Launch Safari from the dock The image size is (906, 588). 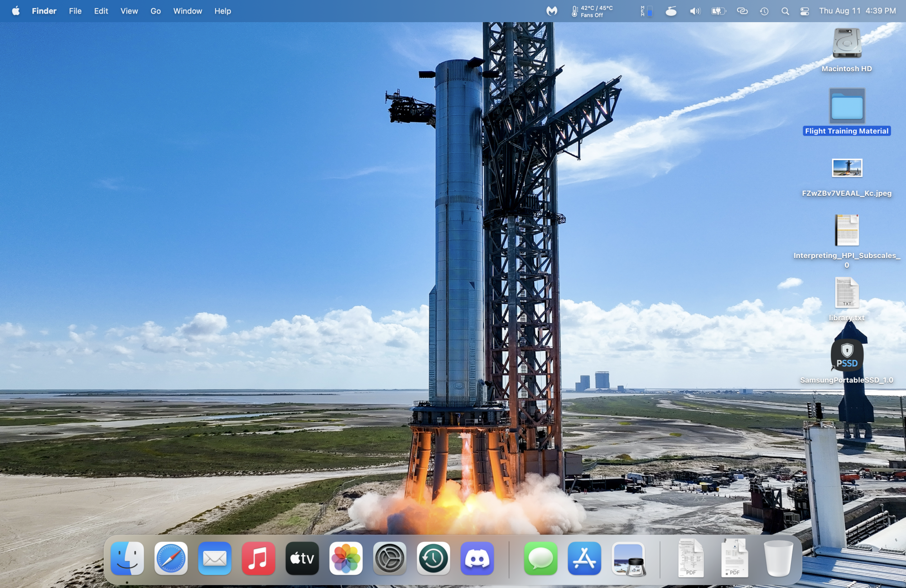click(171, 558)
